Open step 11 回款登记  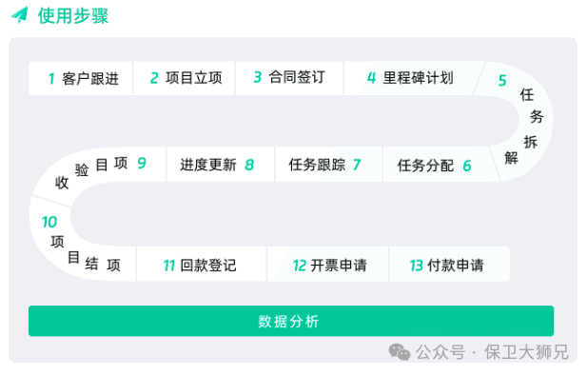tap(202, 265)
